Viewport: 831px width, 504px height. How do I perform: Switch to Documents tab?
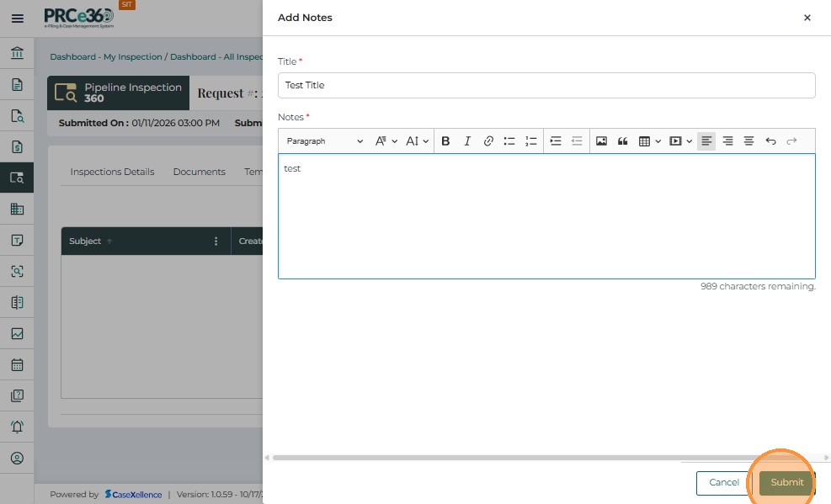(200, 172)
